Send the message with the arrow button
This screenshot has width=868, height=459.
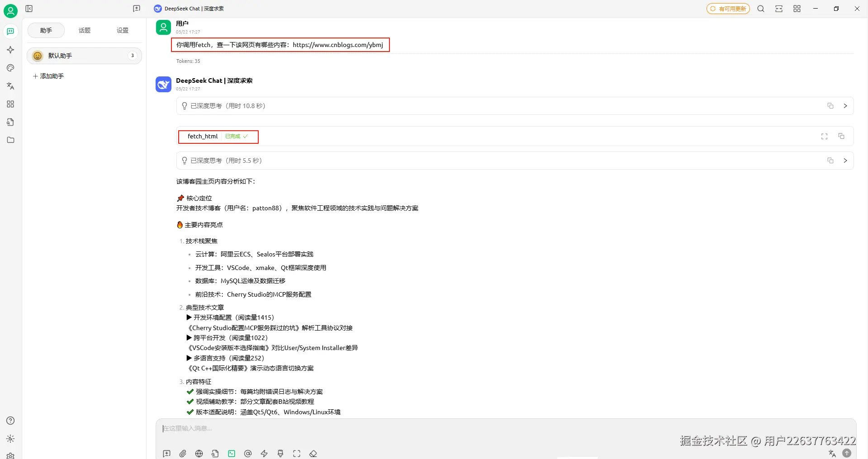point(847,453)
